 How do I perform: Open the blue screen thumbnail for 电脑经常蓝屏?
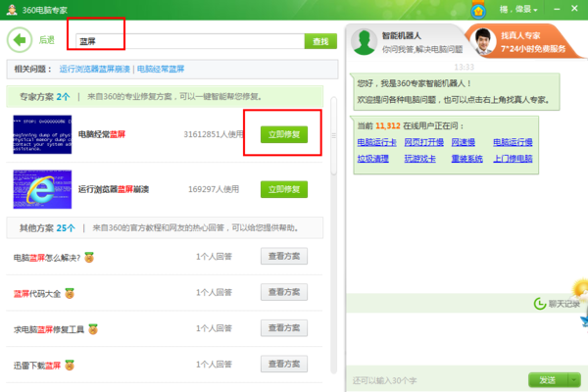click(42, 134)
